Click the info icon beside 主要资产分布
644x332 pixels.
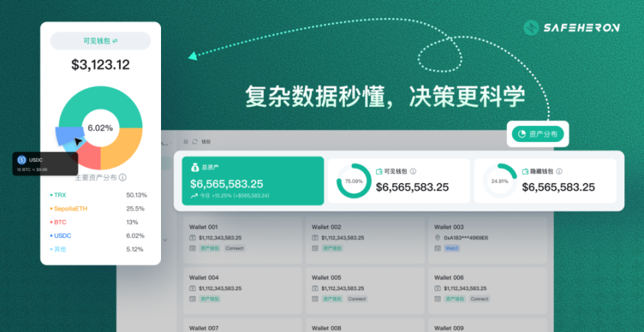tap(123, 178)
